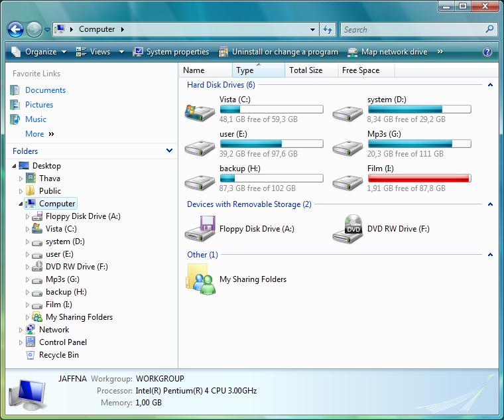Sort by Total Size column header
Image resolution: width=504 pixels, height=420 pixels.
click(x=311, y=70)
